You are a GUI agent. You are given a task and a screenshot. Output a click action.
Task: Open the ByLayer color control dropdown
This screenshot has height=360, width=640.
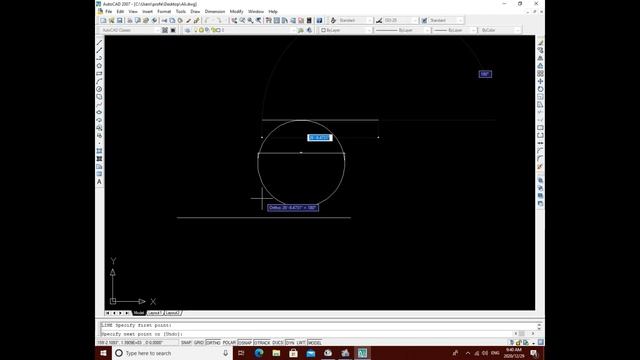[346, 30]
